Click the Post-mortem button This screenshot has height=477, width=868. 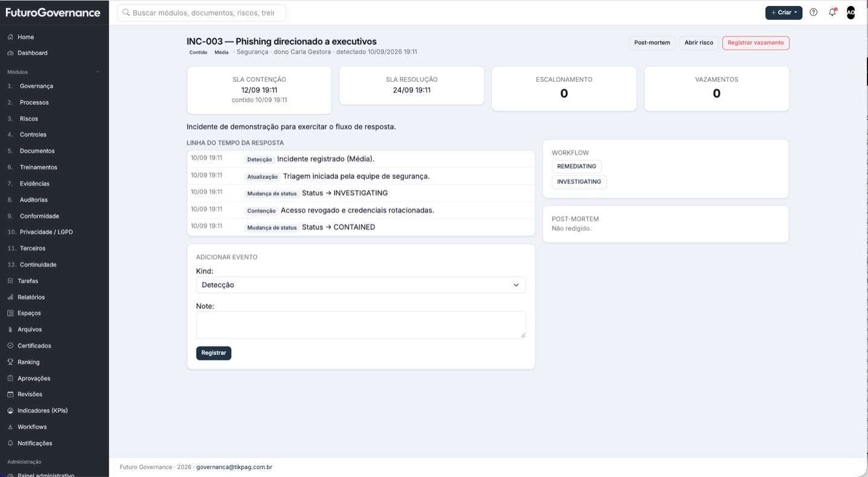(x=652, y=43)
